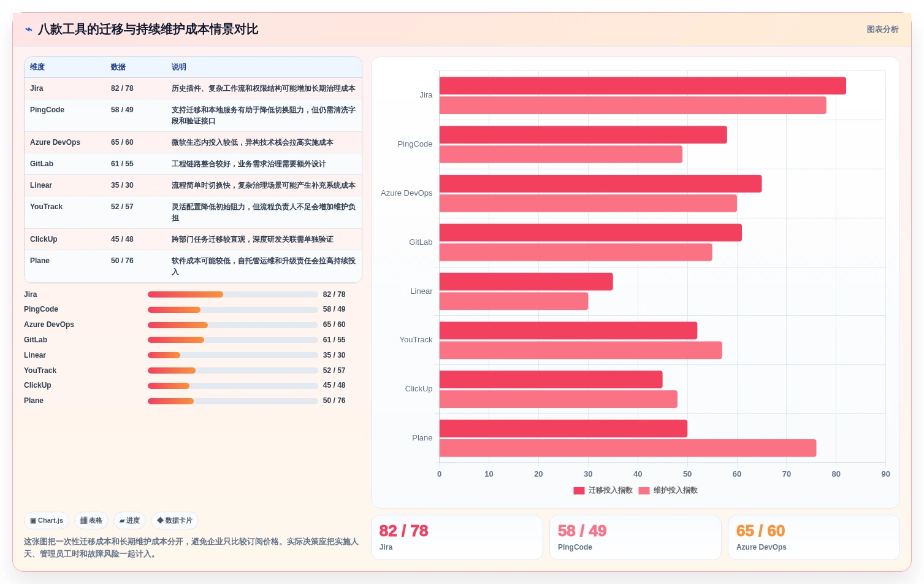Click Jira's maintenance bar in the chart
Image resolution: width=924 pixels, height=584 pixels.
(633, 106)
